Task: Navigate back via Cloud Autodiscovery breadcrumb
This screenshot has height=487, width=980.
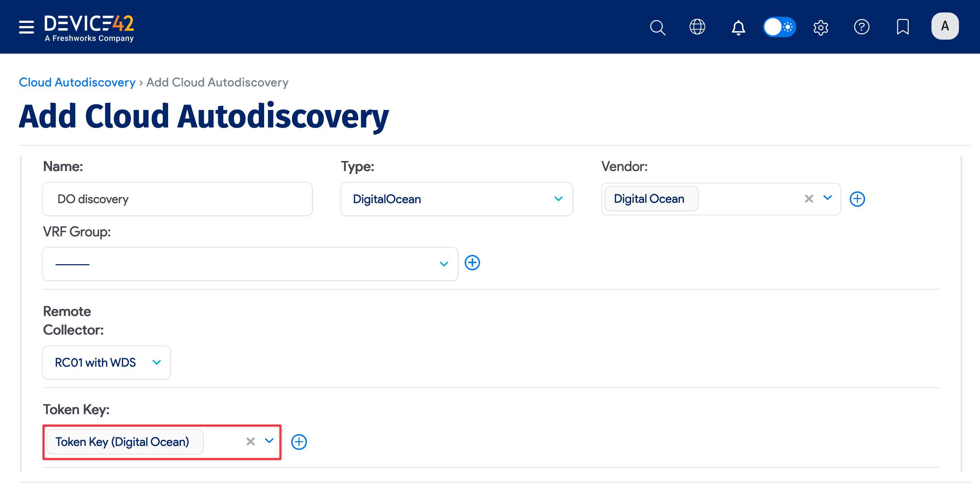Action: pos(77,82)
